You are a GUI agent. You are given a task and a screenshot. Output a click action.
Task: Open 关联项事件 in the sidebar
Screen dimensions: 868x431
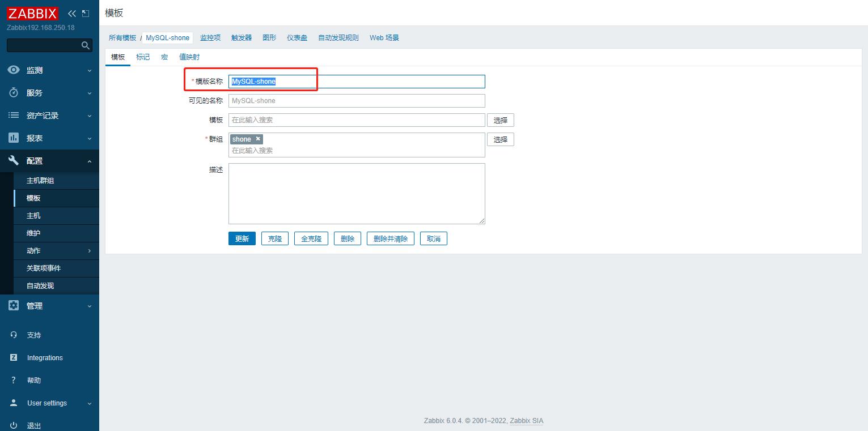point(56,268)
